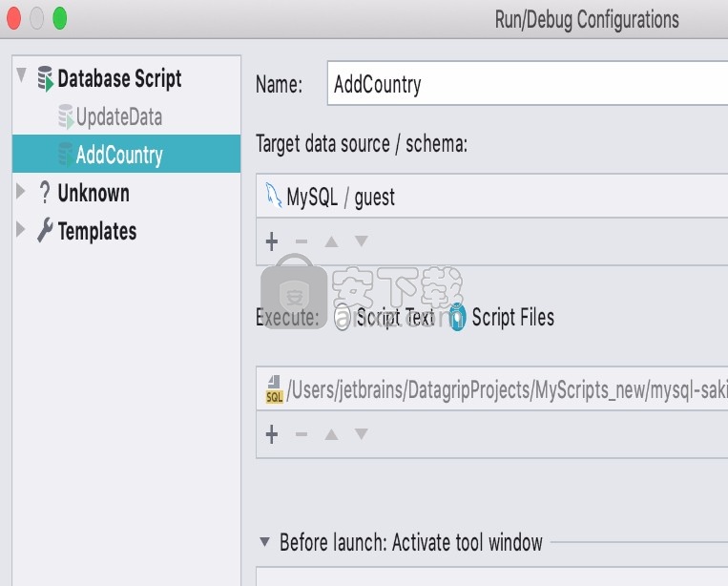The image size is (728, 586).
Task: Add a script file with plus
Action: pos(272,434)
